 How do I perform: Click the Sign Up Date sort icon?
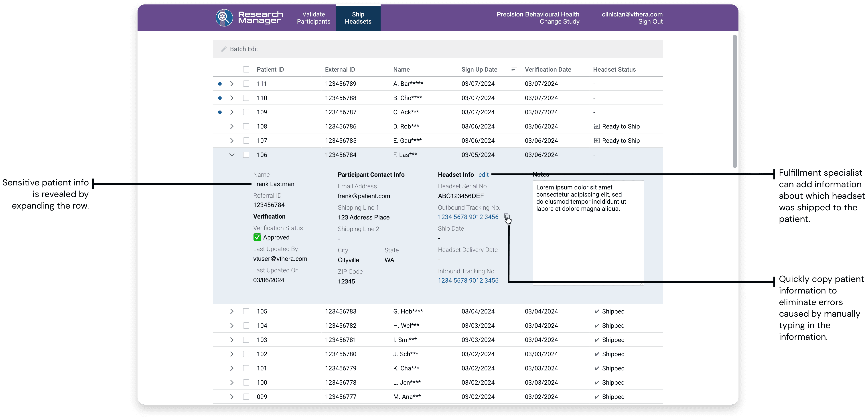[x=514, y=69]
